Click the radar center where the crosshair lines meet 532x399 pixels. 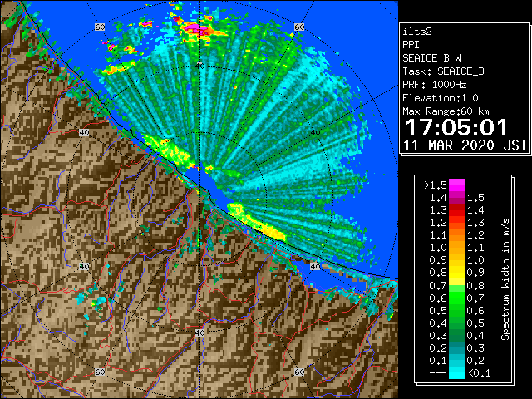[x=199, y=199]
